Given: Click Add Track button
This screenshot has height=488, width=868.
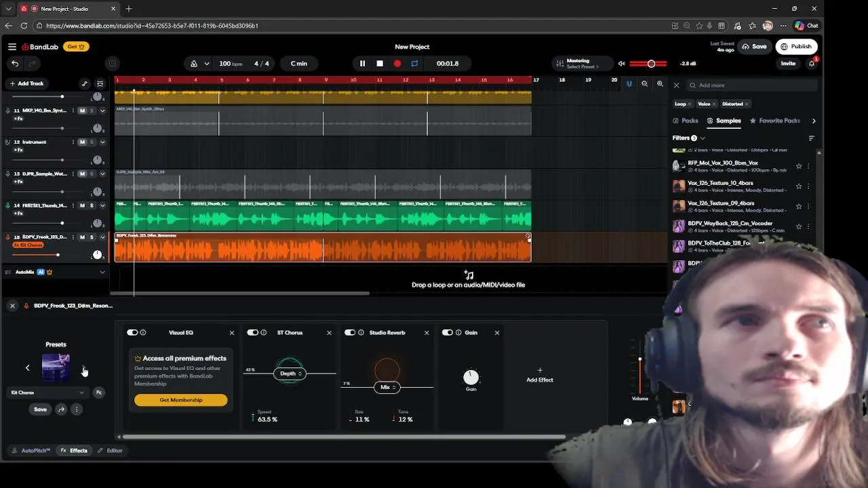Looking at the screenshot, I should pyautogui.click(x=26, y=83).
